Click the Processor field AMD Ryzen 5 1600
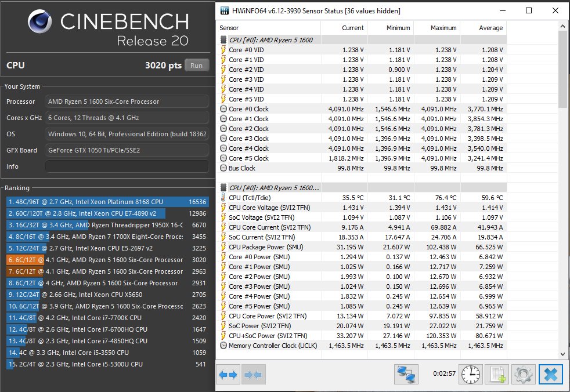570x392 pixels. point(127,101)
